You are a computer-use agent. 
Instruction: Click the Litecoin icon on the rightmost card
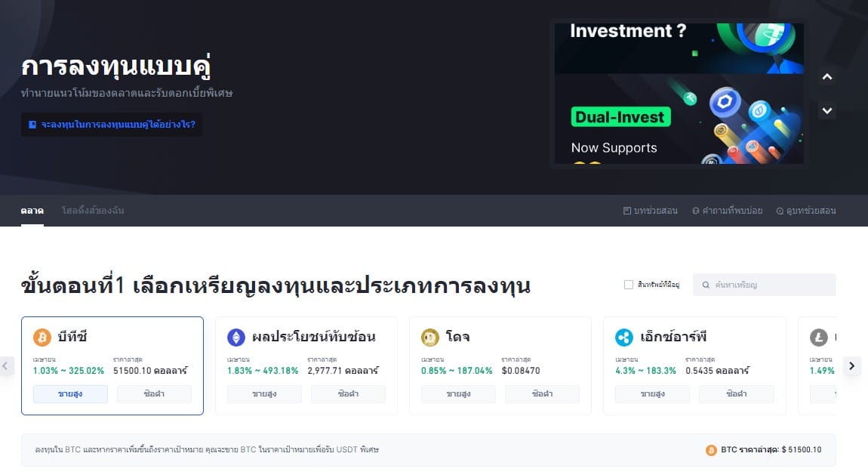(x=818, y=337)
